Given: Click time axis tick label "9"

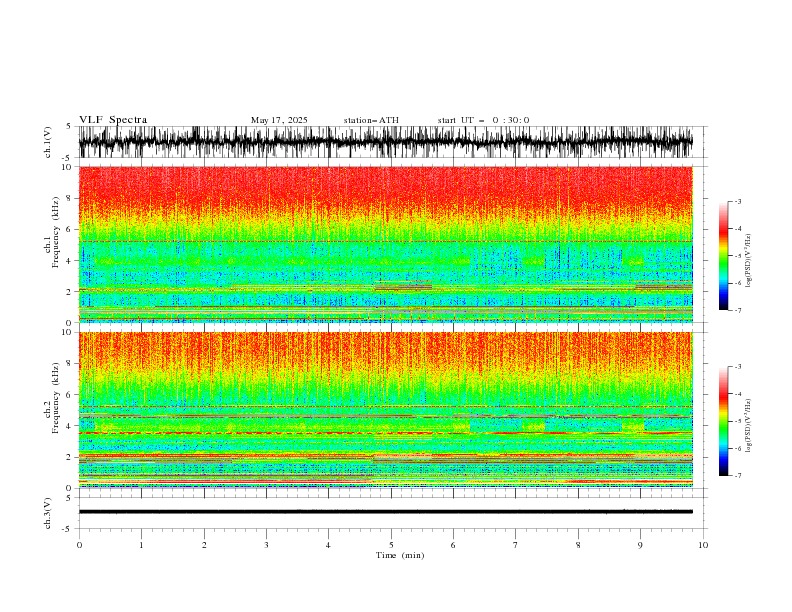Looking at the screenshot, I should (640, 545).
